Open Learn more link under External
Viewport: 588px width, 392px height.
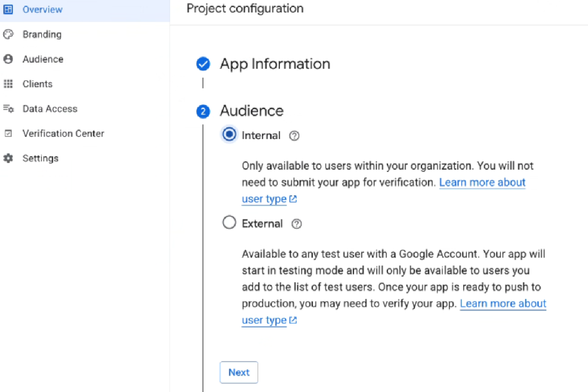point(503,304)
